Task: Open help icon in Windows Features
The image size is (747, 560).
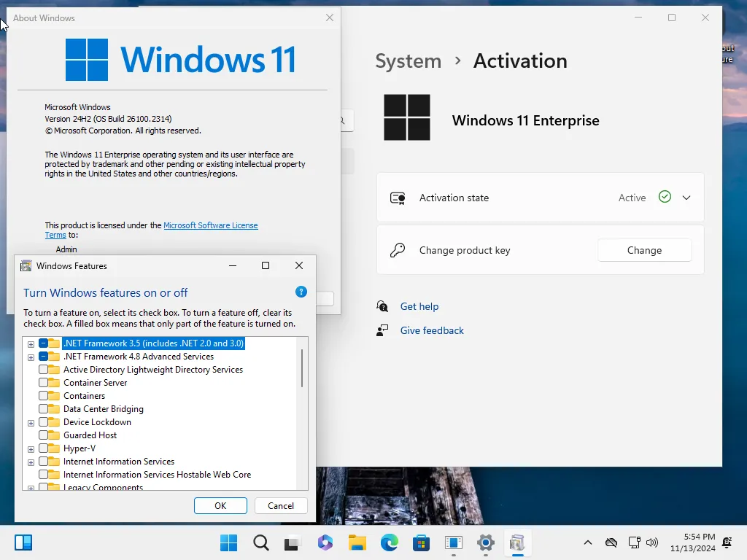Action: (301, 292)
